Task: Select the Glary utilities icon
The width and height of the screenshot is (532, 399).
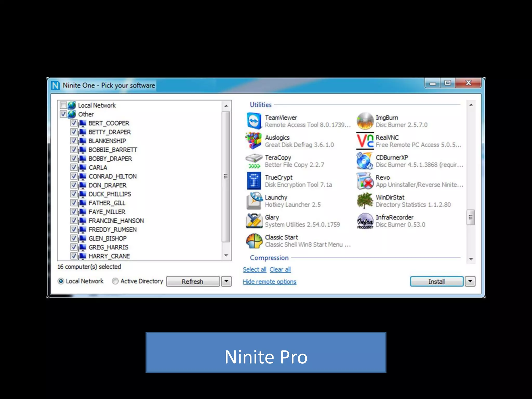Action: [x=254, y=221]
